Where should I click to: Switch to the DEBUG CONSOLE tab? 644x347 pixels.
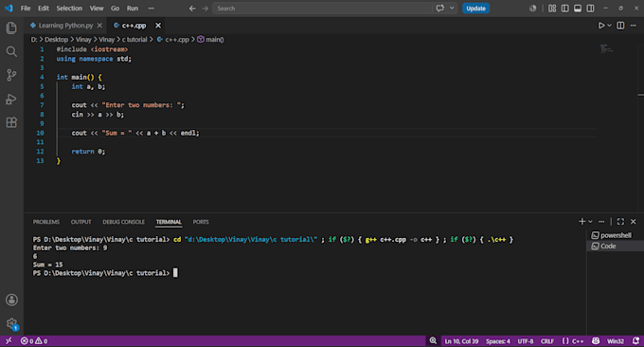[124, 222]
